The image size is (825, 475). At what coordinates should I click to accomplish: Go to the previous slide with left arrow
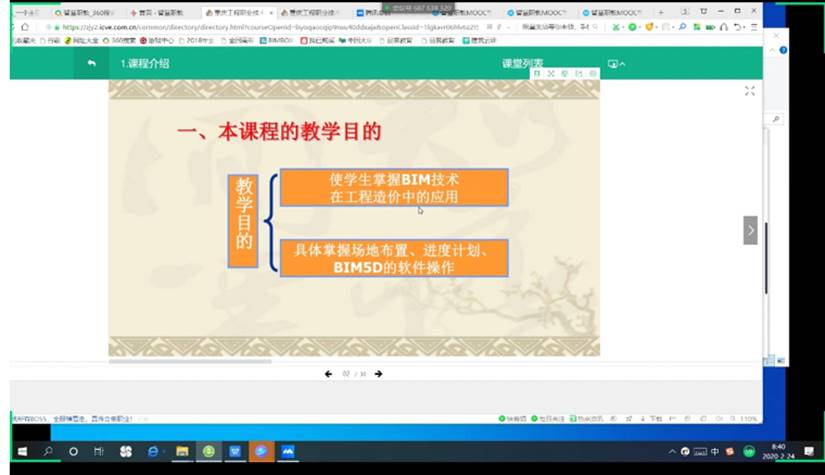click(328, 374)
